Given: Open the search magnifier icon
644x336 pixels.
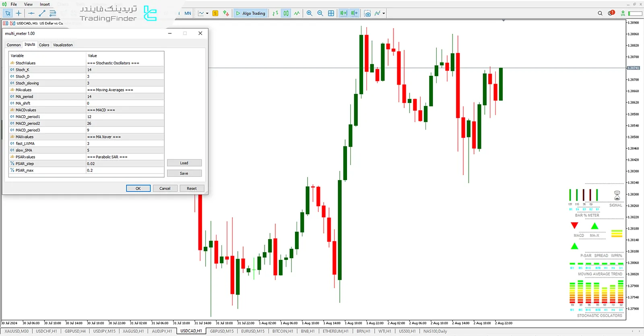Looking at the screenshot, I should click(x=600, y=13).
